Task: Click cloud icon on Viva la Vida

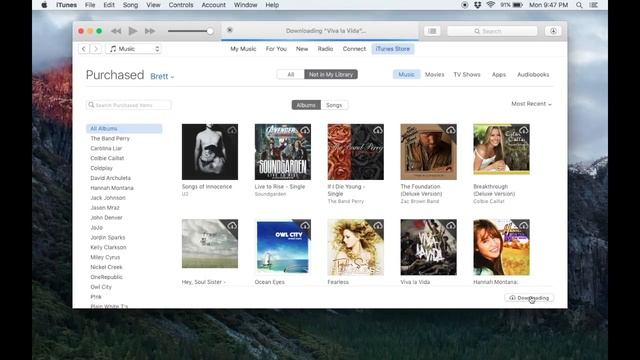Action: (x=451, y=226)
